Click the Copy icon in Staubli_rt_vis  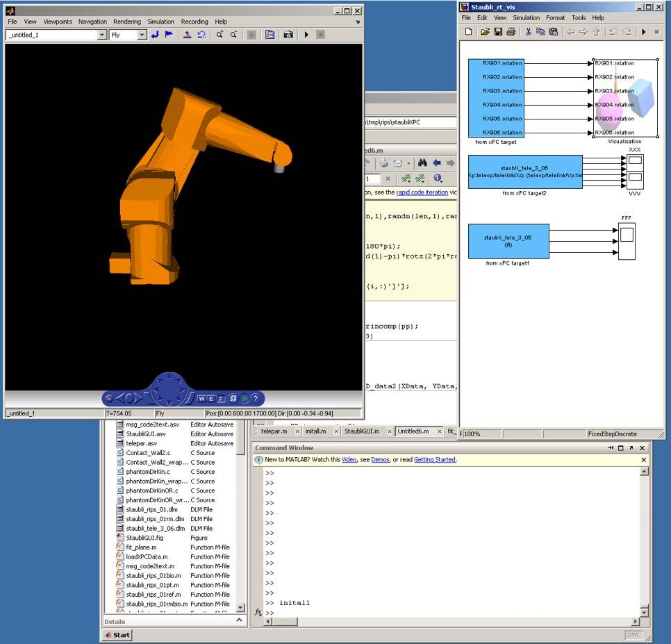pyautogui.click(x=541, y=32)
